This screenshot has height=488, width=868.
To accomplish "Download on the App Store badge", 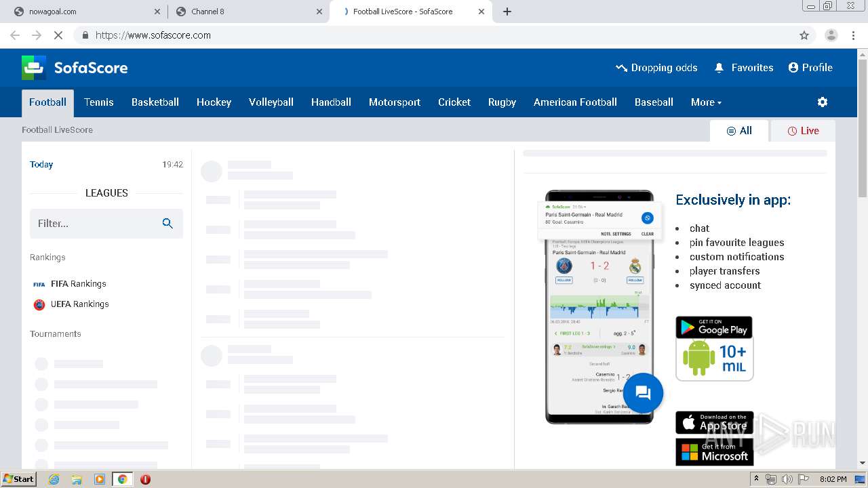I will [714, 422].
